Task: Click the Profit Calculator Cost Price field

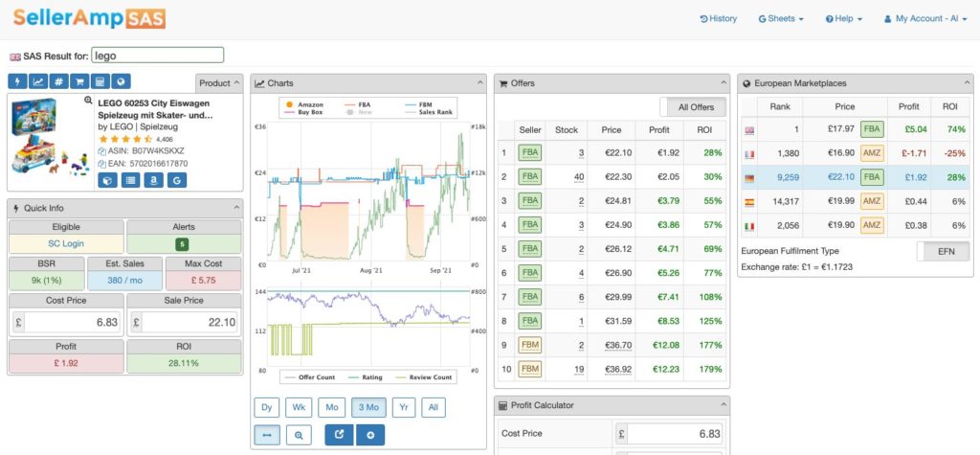Action: coord(675,434)
